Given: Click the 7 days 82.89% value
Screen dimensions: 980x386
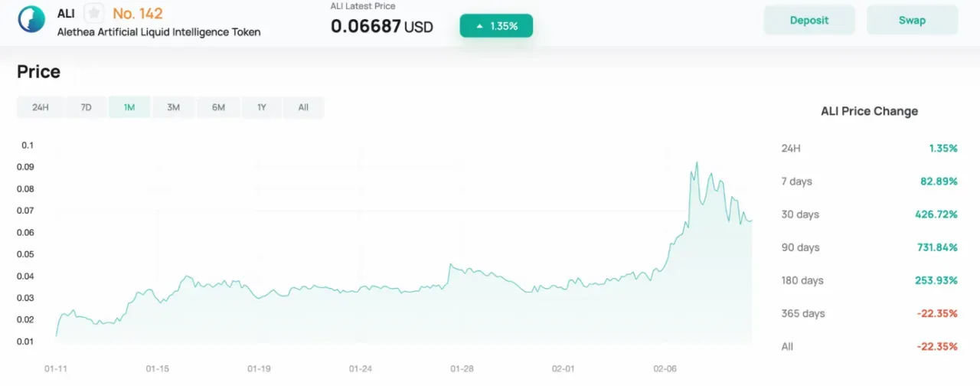Looking at the screenshot, I should tap(939, 182).
